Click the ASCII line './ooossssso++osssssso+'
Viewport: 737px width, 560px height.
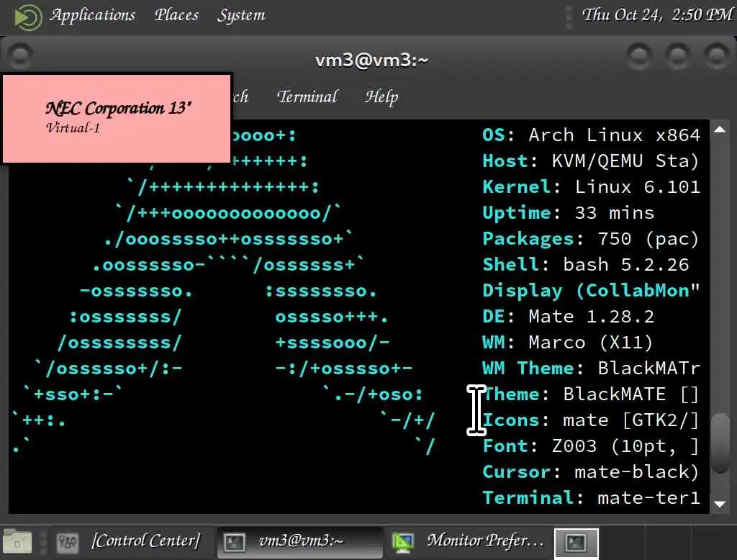228,239
